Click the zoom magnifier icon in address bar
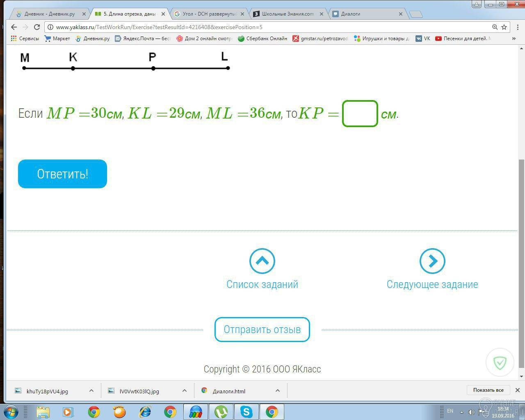Image resolution: width=525 pixels, height=420 pixels. point(495,27)
